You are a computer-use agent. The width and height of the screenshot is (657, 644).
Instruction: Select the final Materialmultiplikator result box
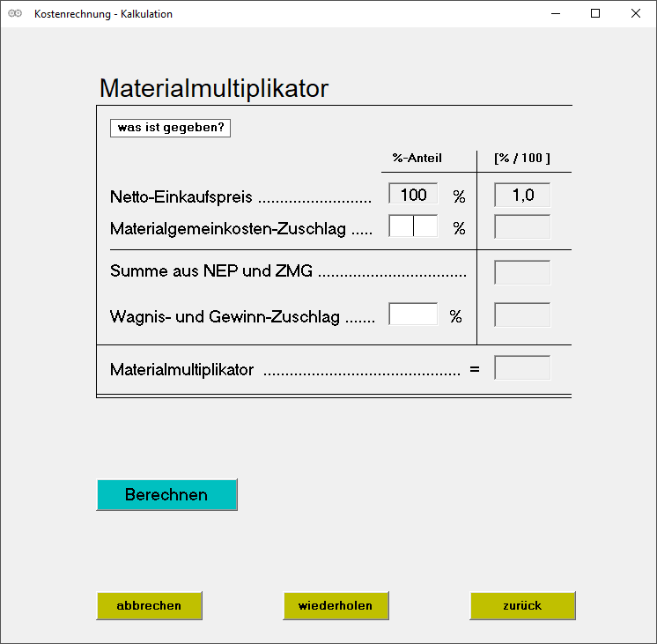tap(522, 368)
